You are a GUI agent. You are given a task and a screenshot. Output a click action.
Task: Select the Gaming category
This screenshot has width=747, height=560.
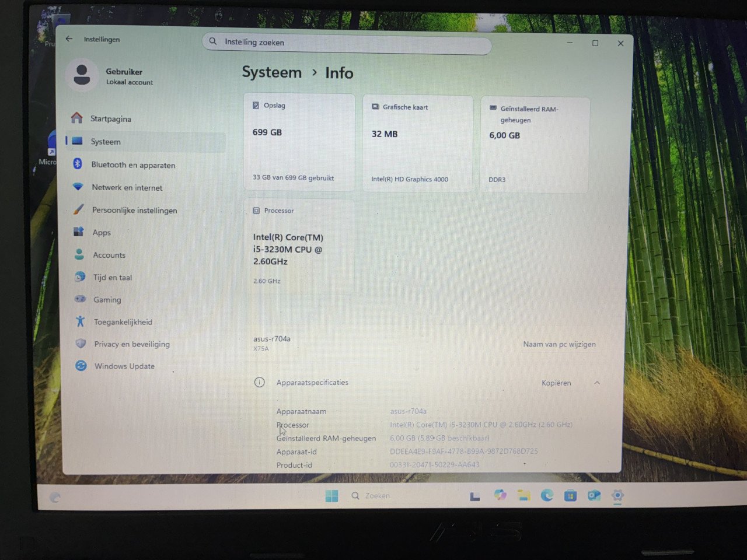click(107, 300)
